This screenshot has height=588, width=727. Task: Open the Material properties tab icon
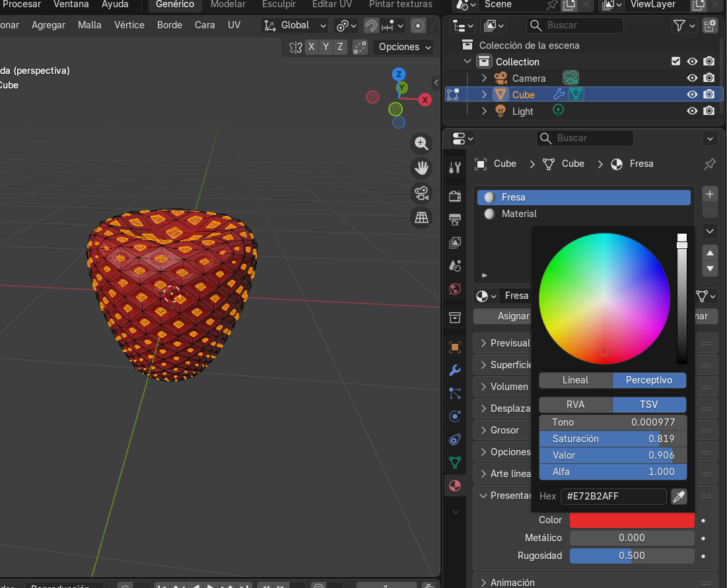point(454,486)
